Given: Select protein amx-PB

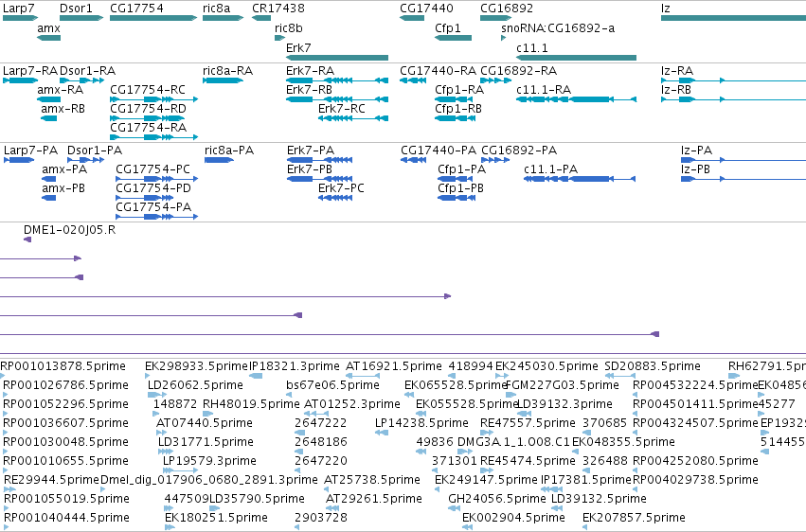Looking at the screenshot, I should pos(63,188).
